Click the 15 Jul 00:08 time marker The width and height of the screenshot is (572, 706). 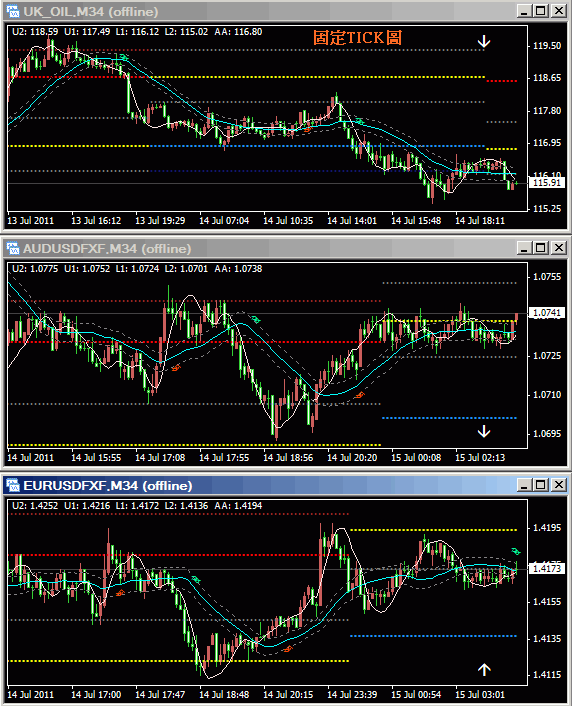(416, 457)
